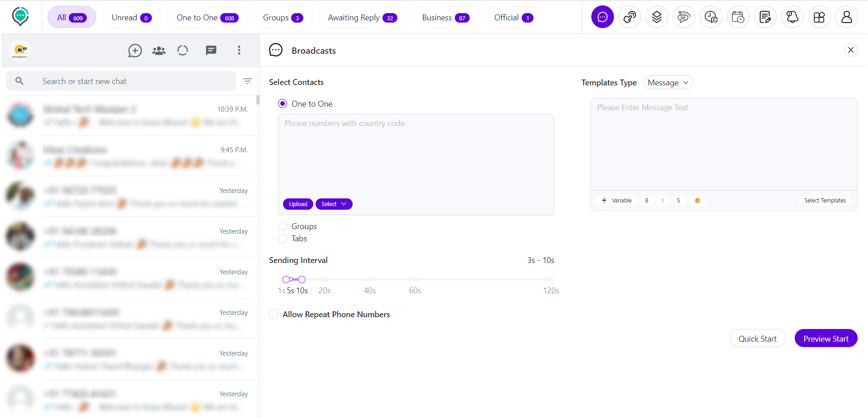Select the Tabs radio option
The image size is (868, 418).
tap(283, 239)
